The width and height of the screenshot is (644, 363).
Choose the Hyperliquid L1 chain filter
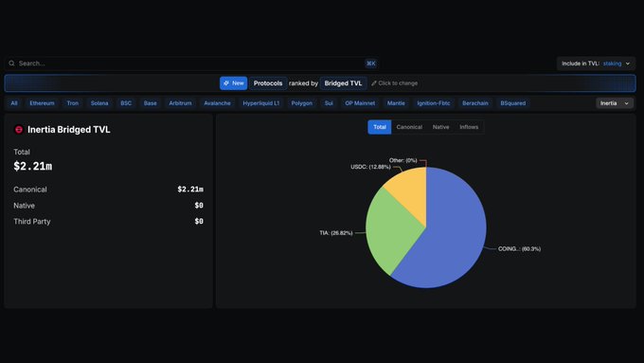[x=260, y=103]
